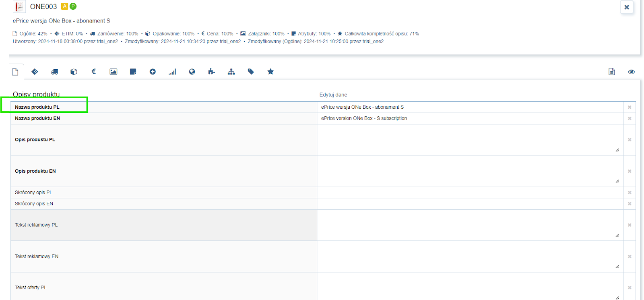
Task: Click the product thumbnail next to ONE003
Action: [19, 7]
